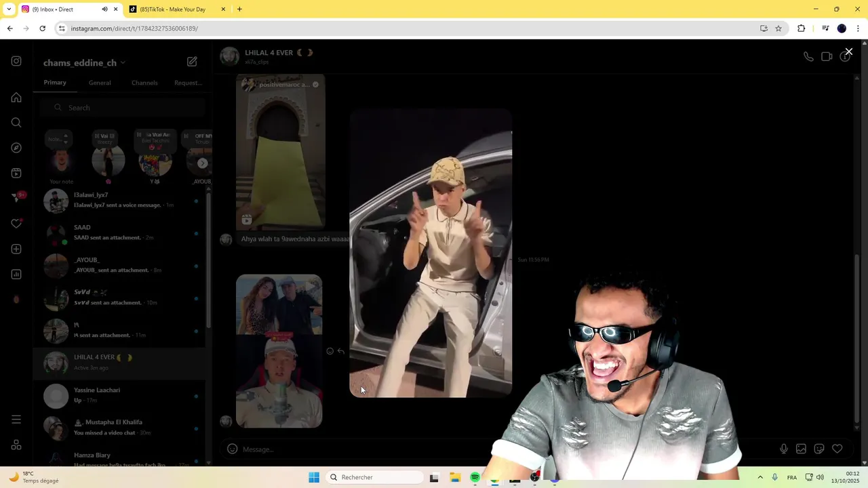Image resolution: width=868 pixels, height=488 pixels.
Task: Close the enlarged media viewer
Action: (848, 52)
